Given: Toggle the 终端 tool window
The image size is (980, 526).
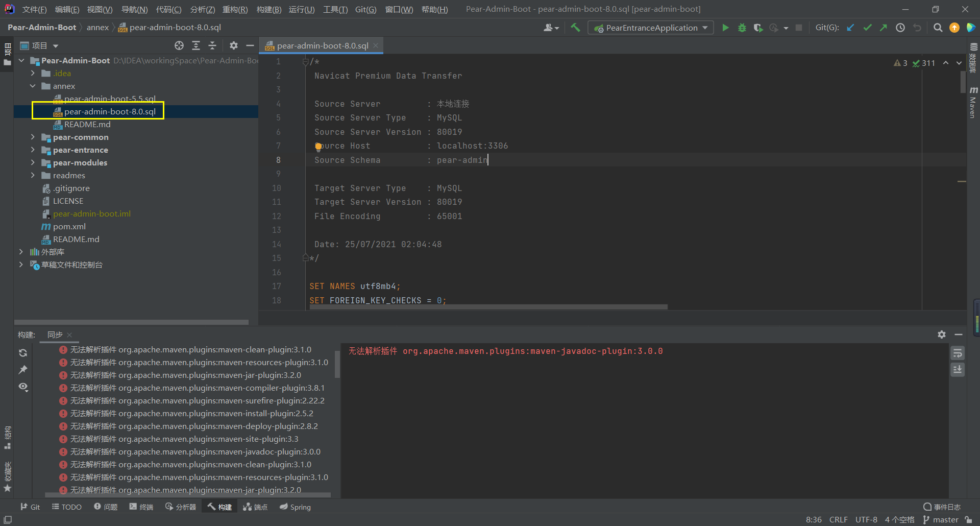Looking at the screenshot, I should [x=141, y=507].
